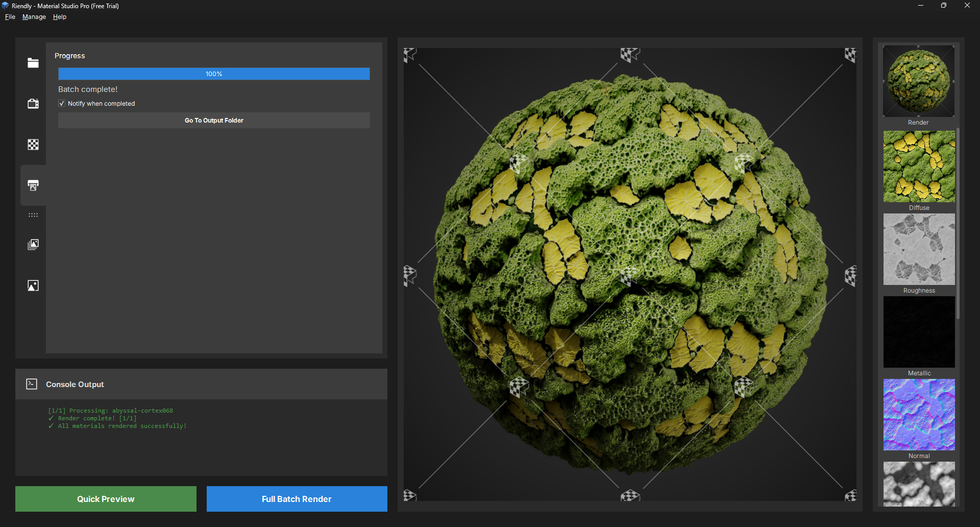Select the Roughness map thumbnail
The height and width of the screenshot is (527, 980).
point(919,249)
